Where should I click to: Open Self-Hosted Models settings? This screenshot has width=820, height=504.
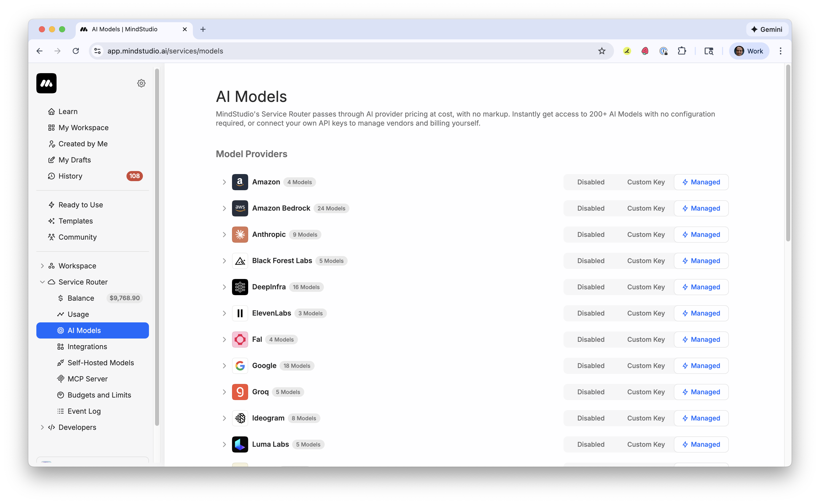[100, 362]
